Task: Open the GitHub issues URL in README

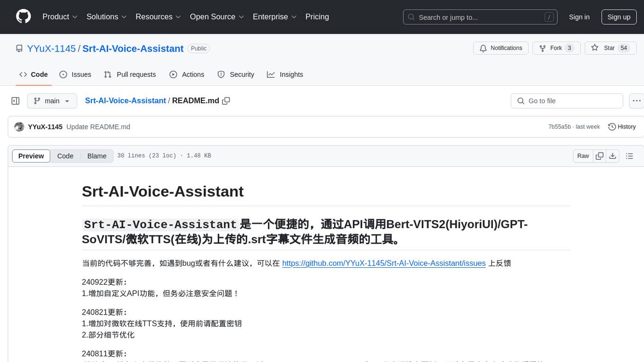Action: tap(384, 263)
